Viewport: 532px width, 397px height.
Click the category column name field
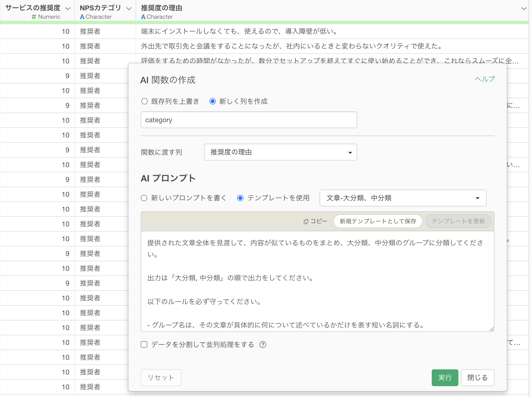tap(249, 120)
